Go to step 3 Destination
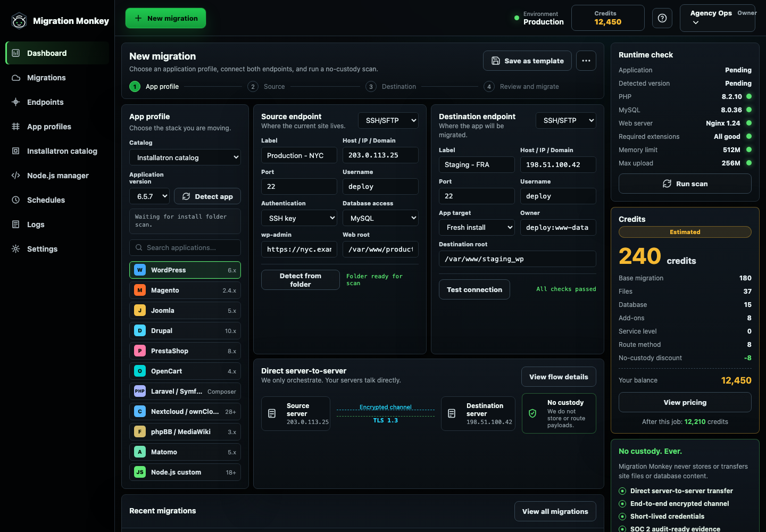Screen dimensions: 766x532 [x=391, y=86]
